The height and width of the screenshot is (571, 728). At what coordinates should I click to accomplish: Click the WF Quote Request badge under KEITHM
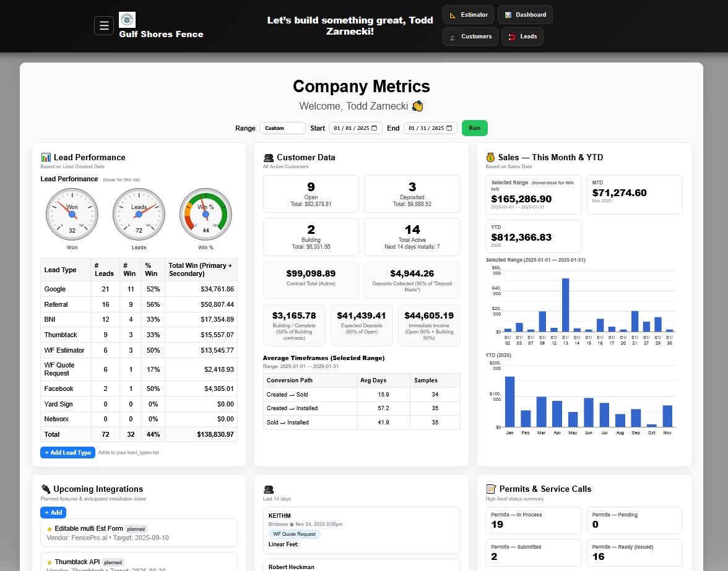(295, 533)
